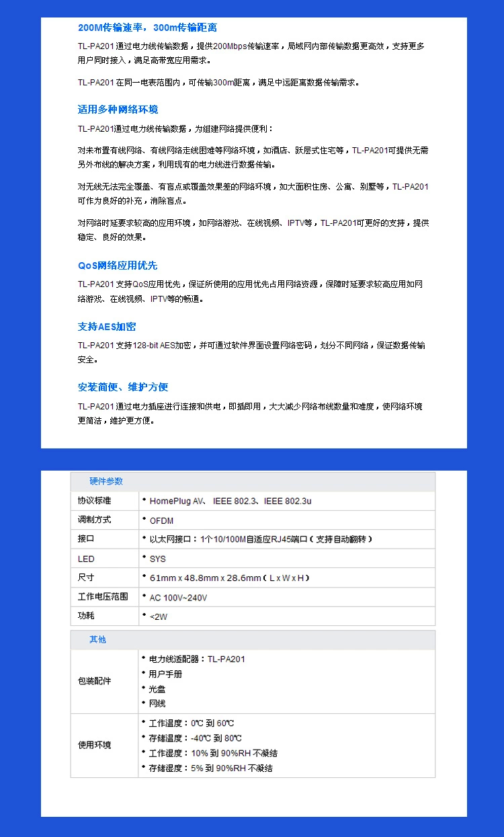The height and width of the screenshot is (837, 504).
Task: Select the 'QoS网络应用优先' heading
Action: [117, 266]
